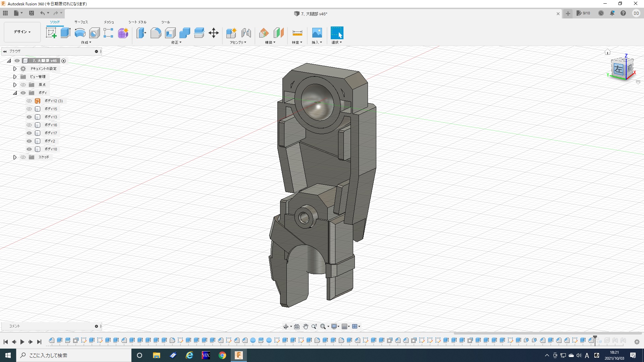Open the 修正 menu label
This screenshot has height=362, width=644.
tap(176, 43)
